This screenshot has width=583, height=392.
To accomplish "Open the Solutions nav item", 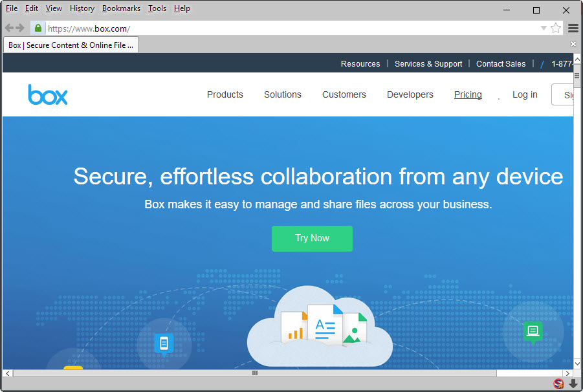I will click(x=283, y=94).
